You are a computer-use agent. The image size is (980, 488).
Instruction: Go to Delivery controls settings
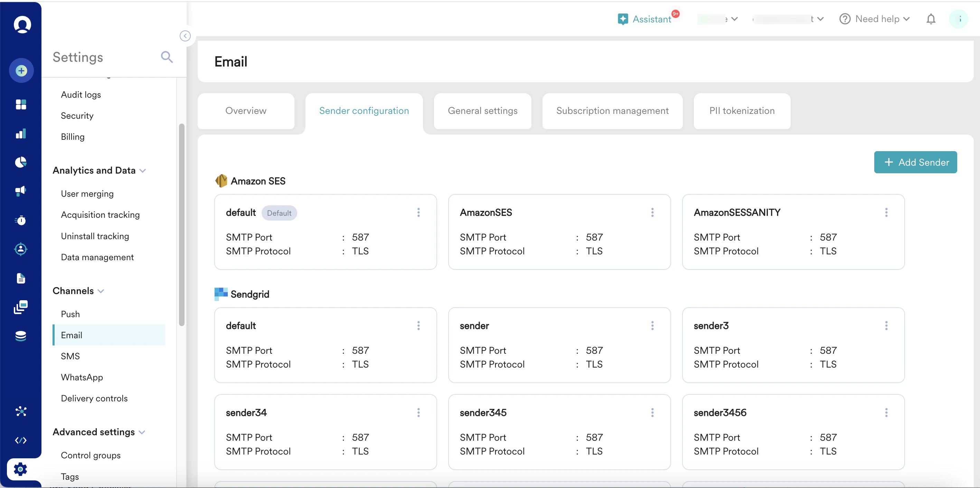94,398
